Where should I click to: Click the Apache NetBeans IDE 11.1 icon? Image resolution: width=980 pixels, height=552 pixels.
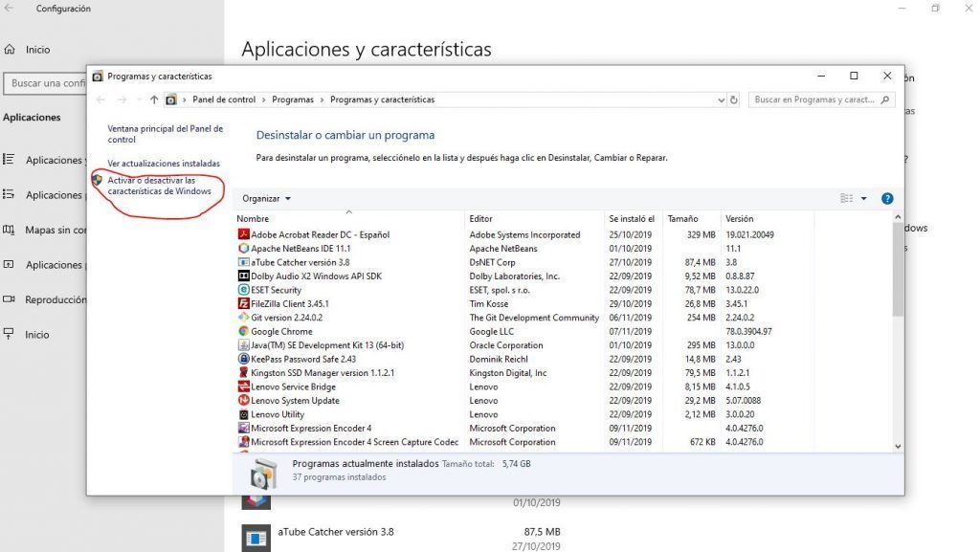click(244, 248)
